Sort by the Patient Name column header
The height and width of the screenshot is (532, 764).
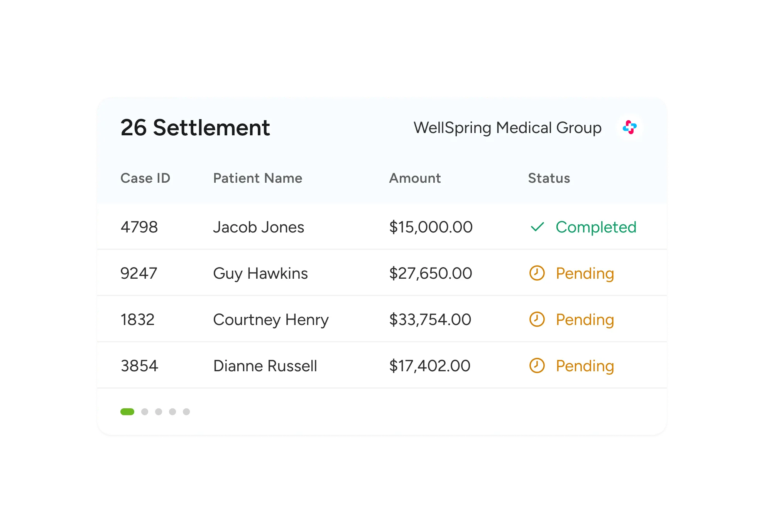tap(257, 178)
